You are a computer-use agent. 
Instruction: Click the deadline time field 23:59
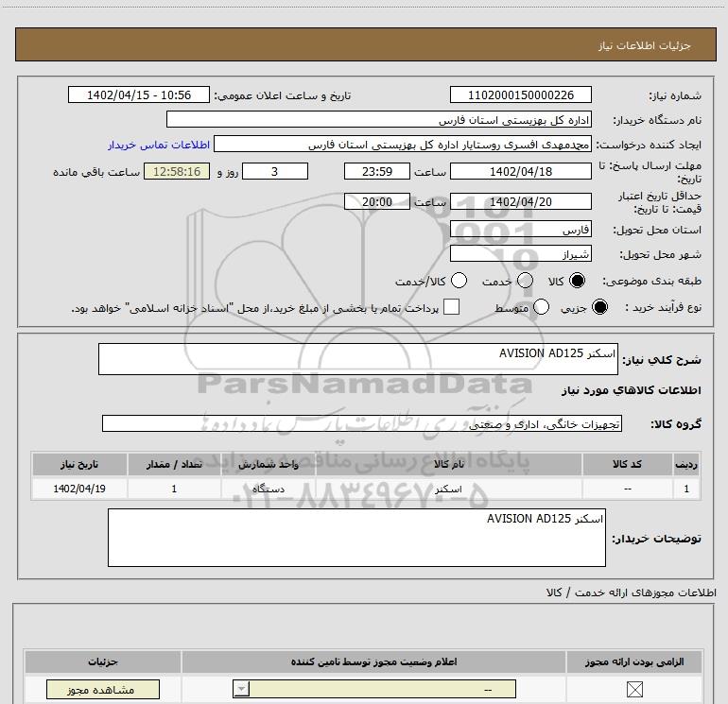[377, 171]
